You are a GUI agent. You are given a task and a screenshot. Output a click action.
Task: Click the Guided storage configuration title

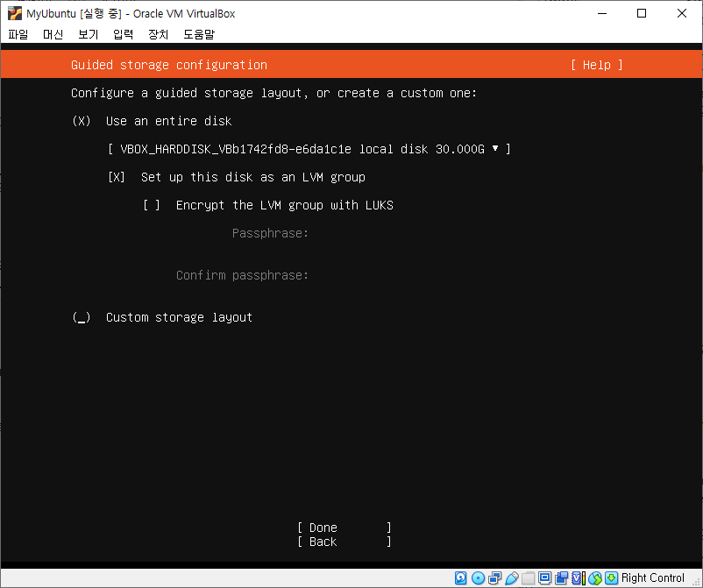click(169, 65)
